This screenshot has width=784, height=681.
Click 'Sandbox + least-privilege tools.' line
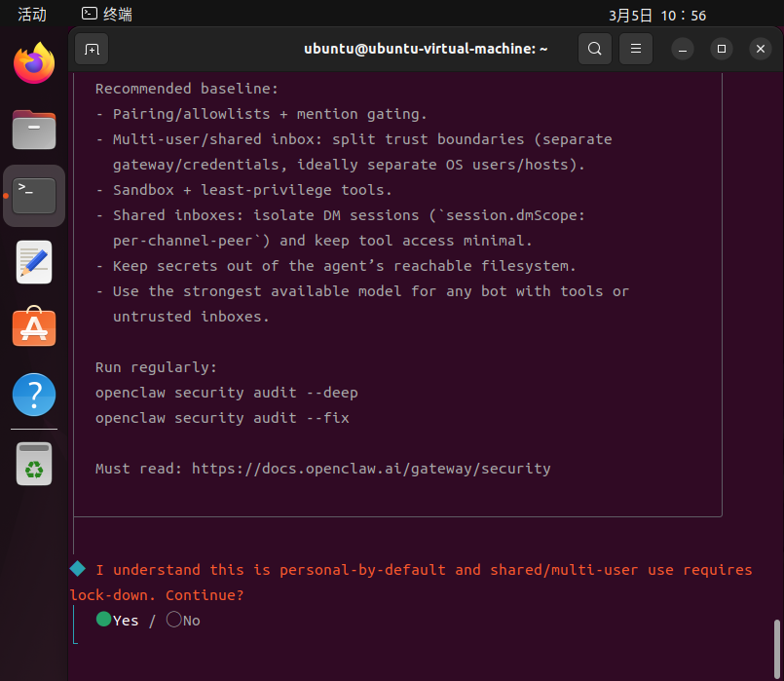243,190
